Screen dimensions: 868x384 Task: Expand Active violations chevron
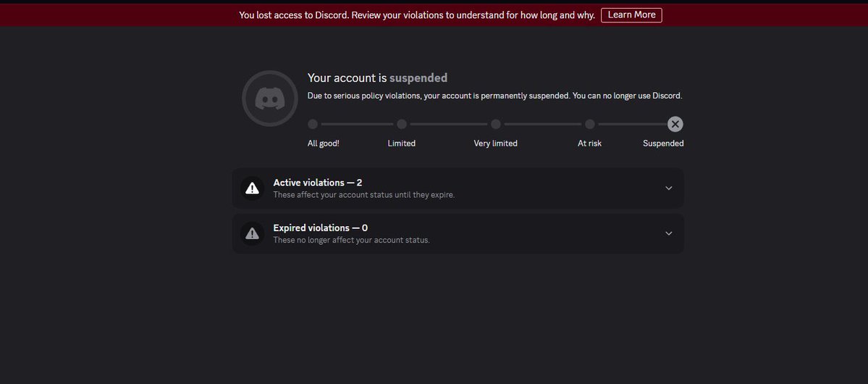(x=669, y=188)
